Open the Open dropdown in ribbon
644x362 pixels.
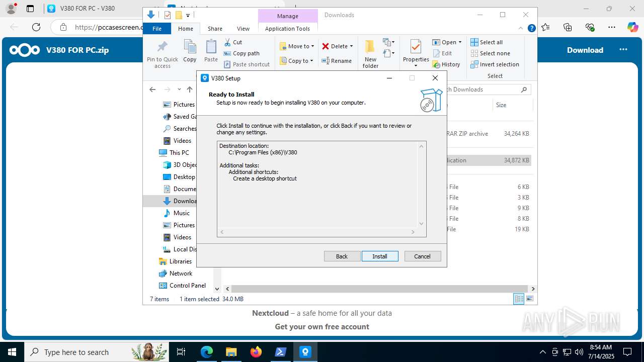pyautogui.click(x=447, y=42)
